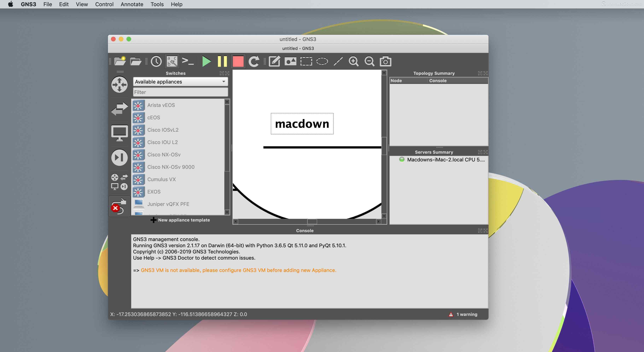Image resolution: width=644 pixels, height=352 pixels.
Task: Click the Node column header
Action: click(408, 81)
